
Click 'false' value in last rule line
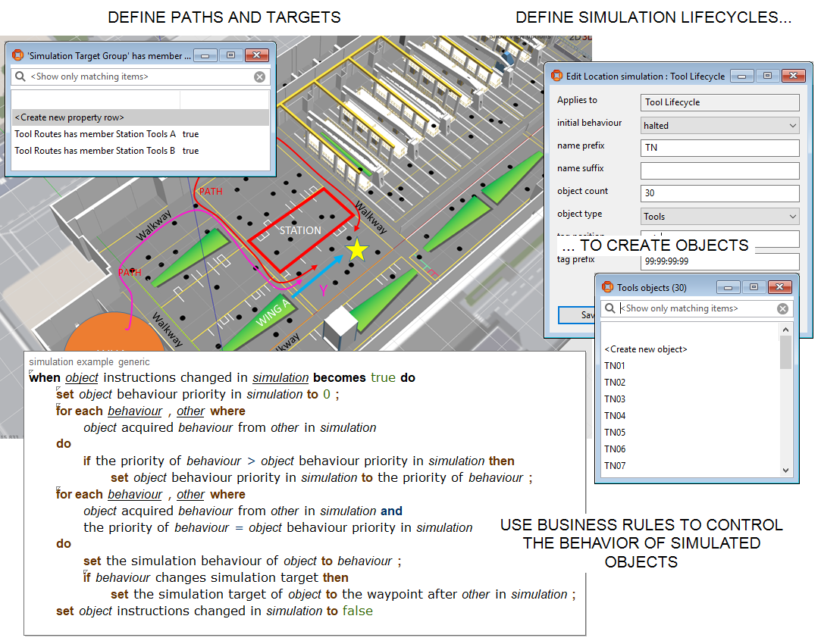(358, 611)
